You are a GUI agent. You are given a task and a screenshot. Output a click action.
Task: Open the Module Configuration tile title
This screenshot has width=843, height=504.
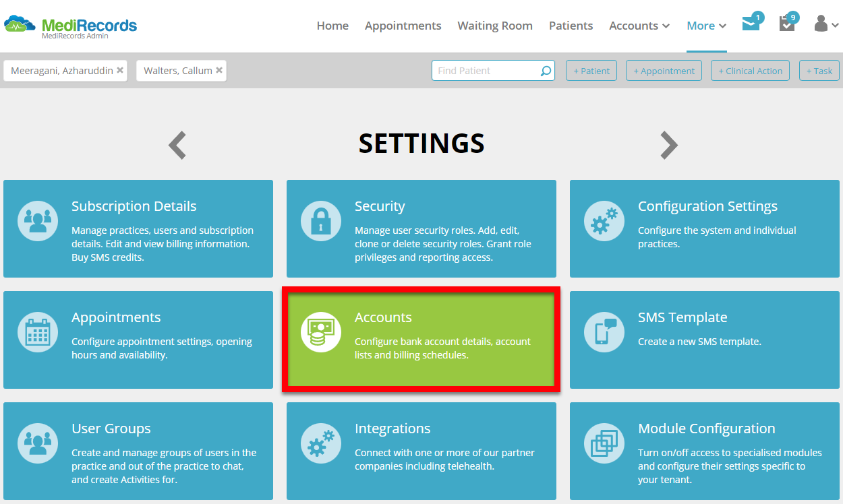pyautogui.click(x=706, y=429)
